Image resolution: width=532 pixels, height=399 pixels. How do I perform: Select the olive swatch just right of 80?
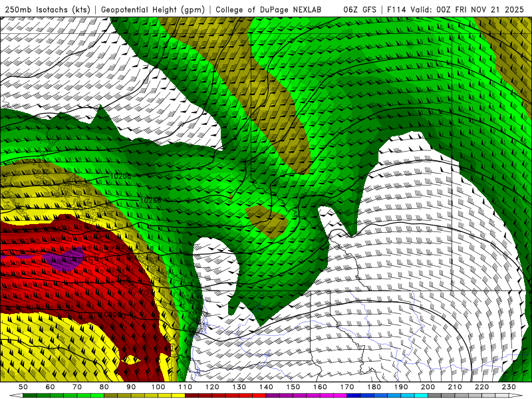tap(110, 396)
